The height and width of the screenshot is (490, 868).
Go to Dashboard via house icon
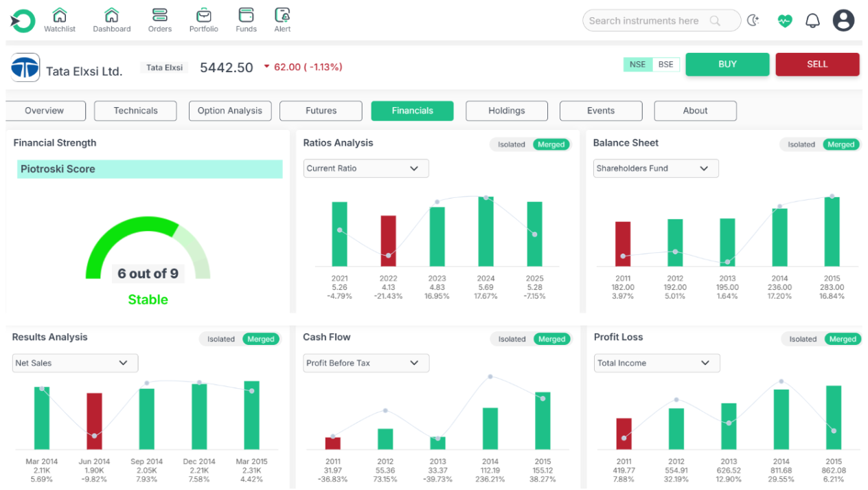(x=111, y=16)
